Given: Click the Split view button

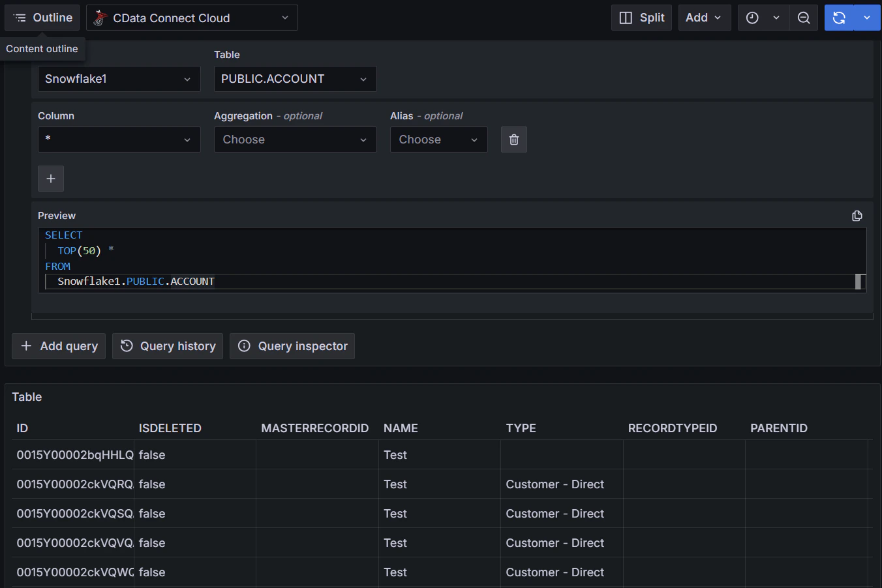Looking at the screenshot, I should click(x=641, y=18).
